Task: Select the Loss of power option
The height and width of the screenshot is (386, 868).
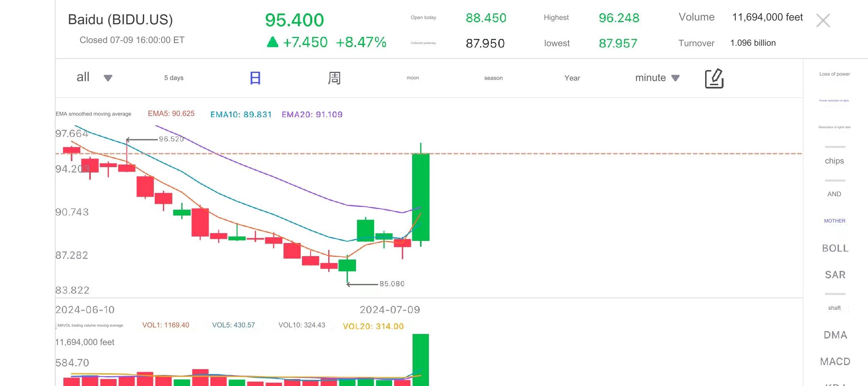Action: tap(834, 74)
